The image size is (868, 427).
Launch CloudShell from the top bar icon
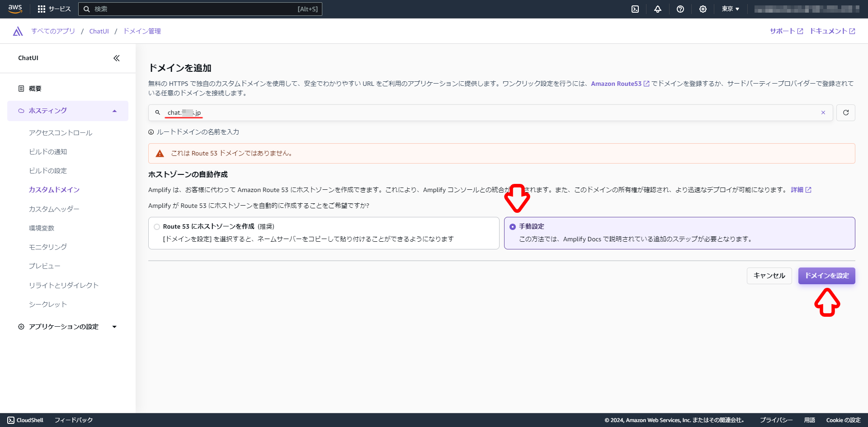tap(635, 9)
